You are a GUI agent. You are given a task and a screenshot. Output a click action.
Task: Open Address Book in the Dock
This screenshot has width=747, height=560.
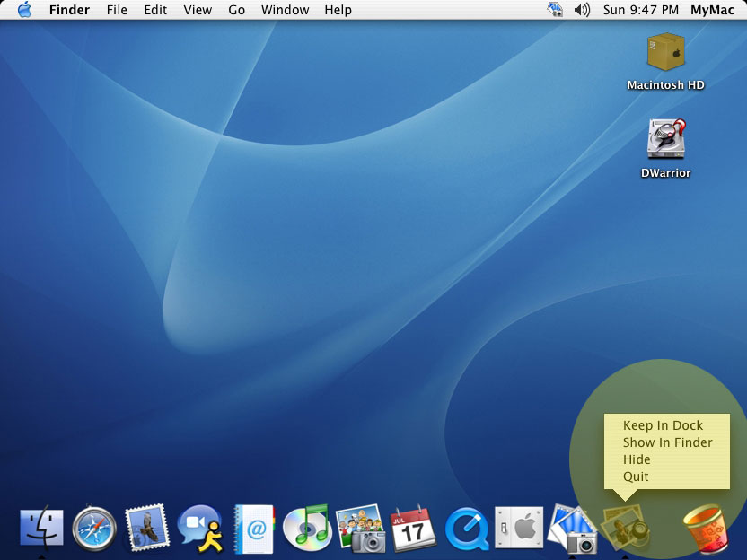253,529
